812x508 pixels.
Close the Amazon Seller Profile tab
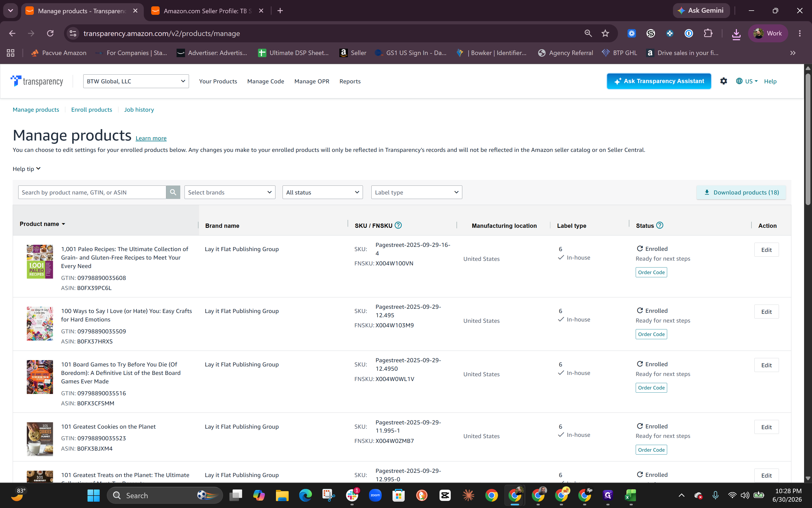coord(261,11)
